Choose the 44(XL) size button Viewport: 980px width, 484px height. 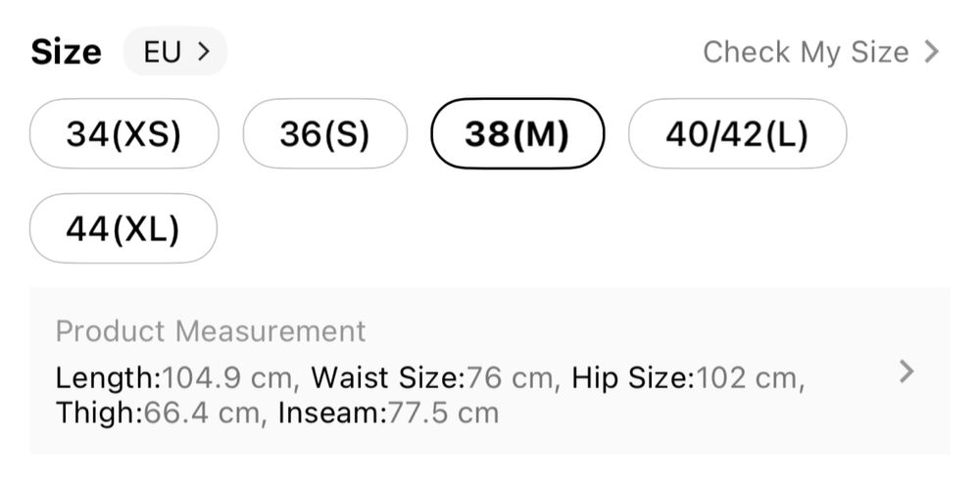123,228
